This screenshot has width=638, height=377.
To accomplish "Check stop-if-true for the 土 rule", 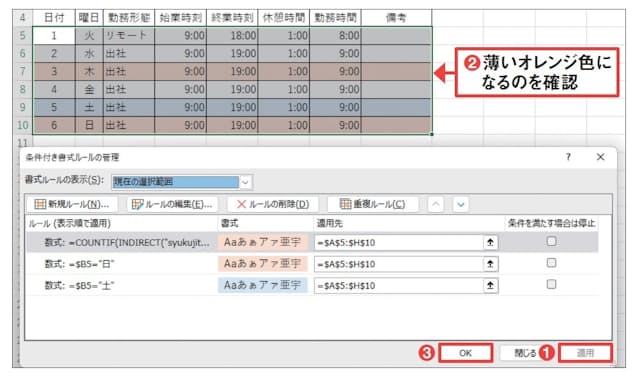I will [x=551, y=284].
